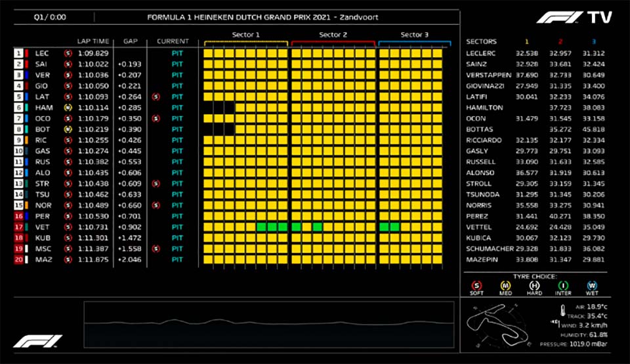The image size is (630, 364).
Task: Click SCHUMACHER in the sectors list
Action: [x=490, y=249]
